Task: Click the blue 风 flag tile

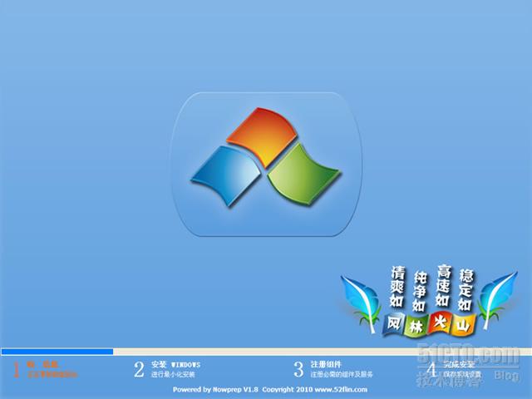Action: coord(395,323)
